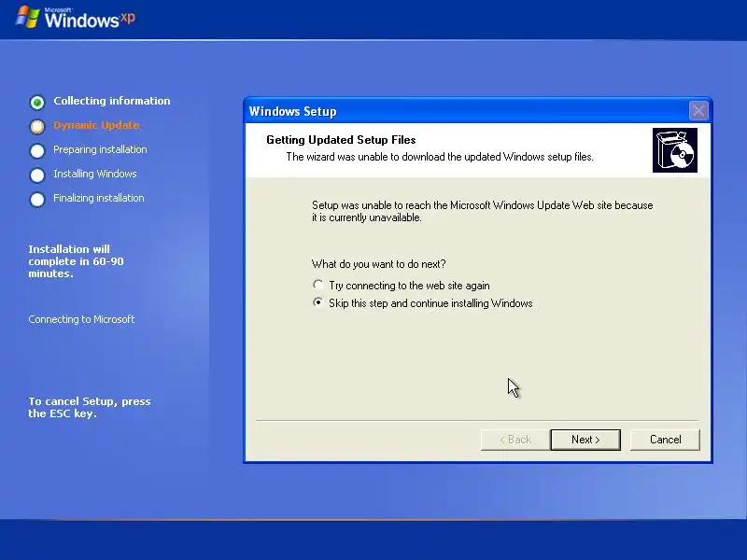Click 'To cancel Setup, press the ESC key' text
This screenshot has height=560, width=747.
point(90,407)
